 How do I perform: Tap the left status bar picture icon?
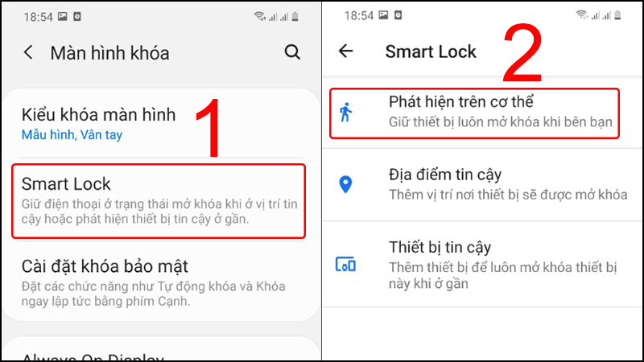click(x=63, y=16)
